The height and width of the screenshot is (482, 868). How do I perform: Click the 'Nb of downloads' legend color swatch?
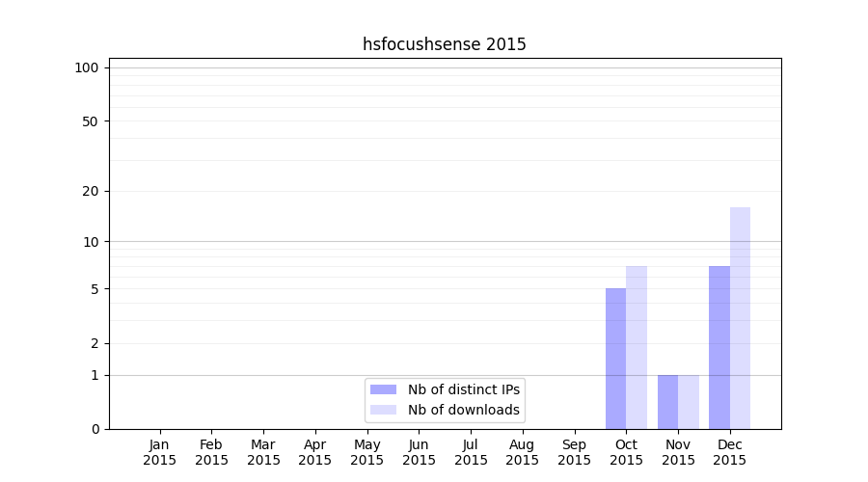click(383, 410)
